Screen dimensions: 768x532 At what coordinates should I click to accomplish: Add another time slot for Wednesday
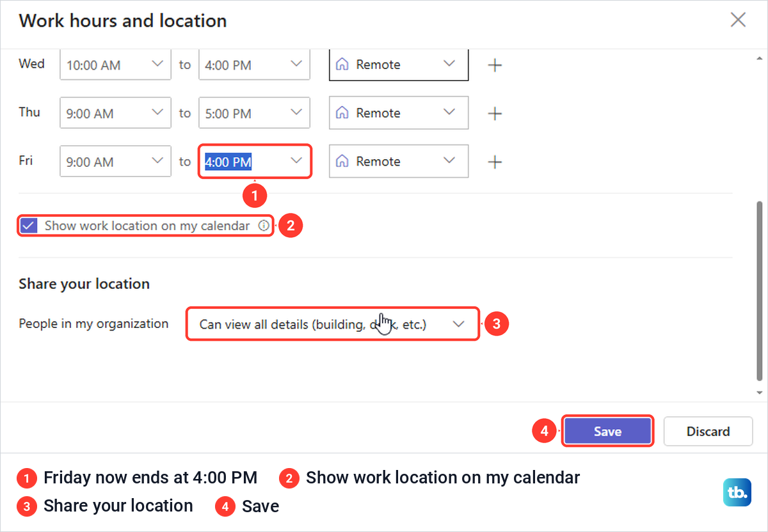click(x=495, y=65)
